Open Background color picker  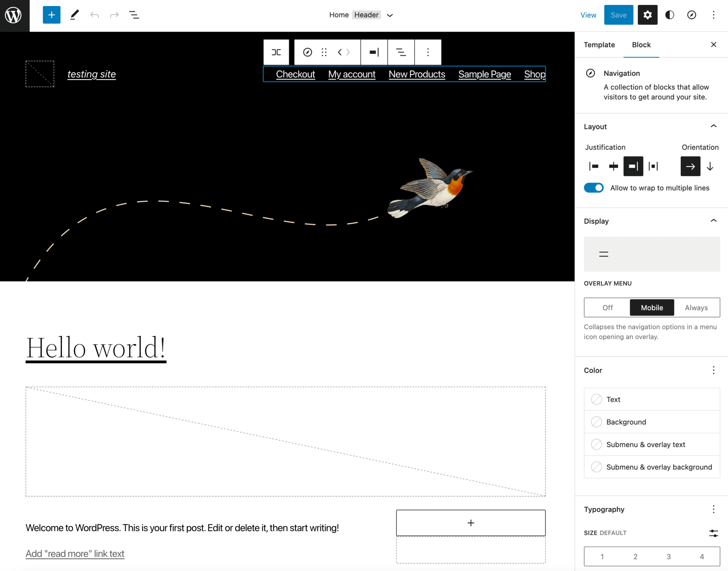[652, 422]
